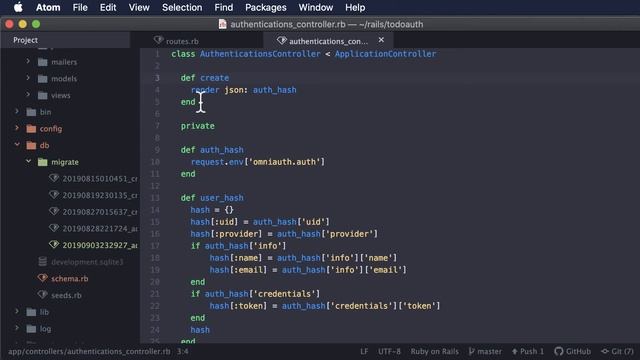Click the orange config folder icon

point(31,129)
